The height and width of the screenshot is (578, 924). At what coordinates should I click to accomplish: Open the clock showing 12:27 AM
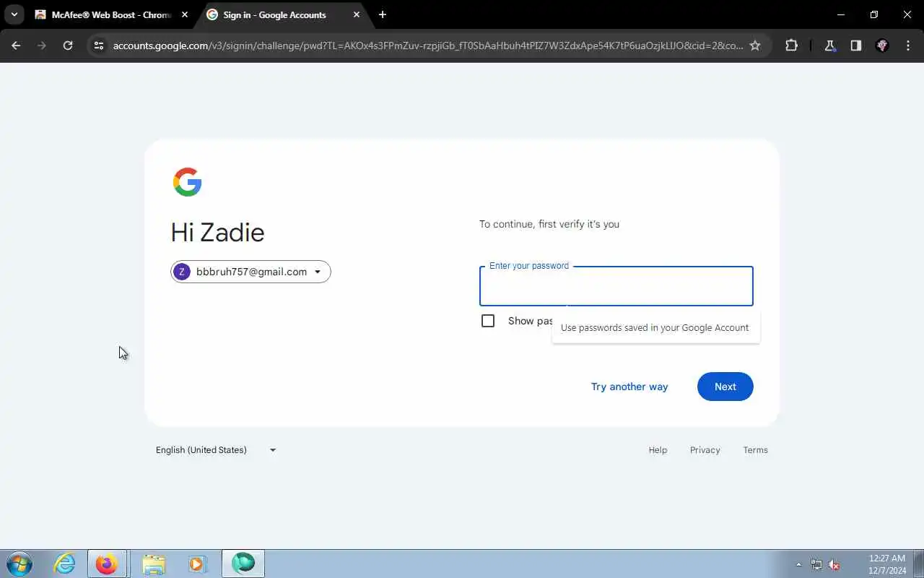click(887, 564)
